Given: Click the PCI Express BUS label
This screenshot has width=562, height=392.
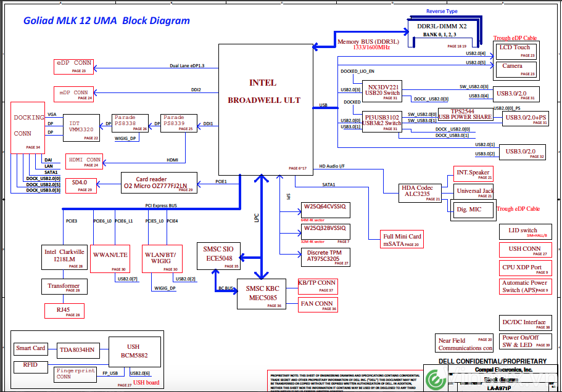Looking at the screenshot, I should point(161,205).
